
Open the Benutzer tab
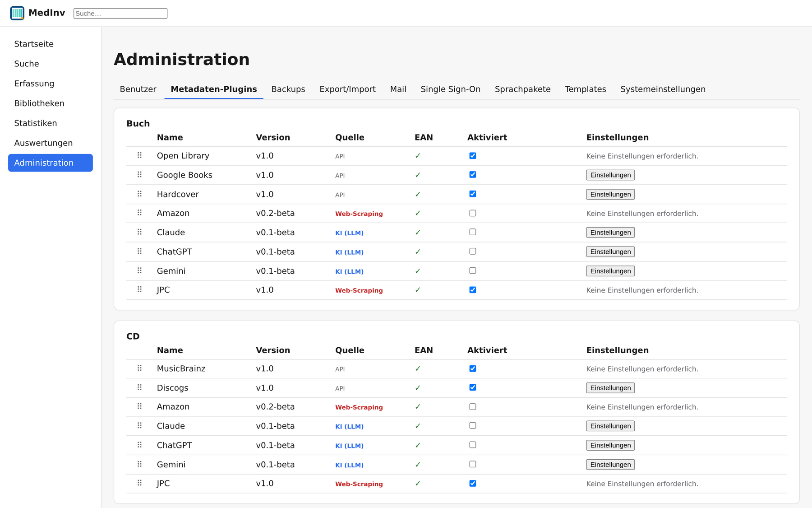138,89
